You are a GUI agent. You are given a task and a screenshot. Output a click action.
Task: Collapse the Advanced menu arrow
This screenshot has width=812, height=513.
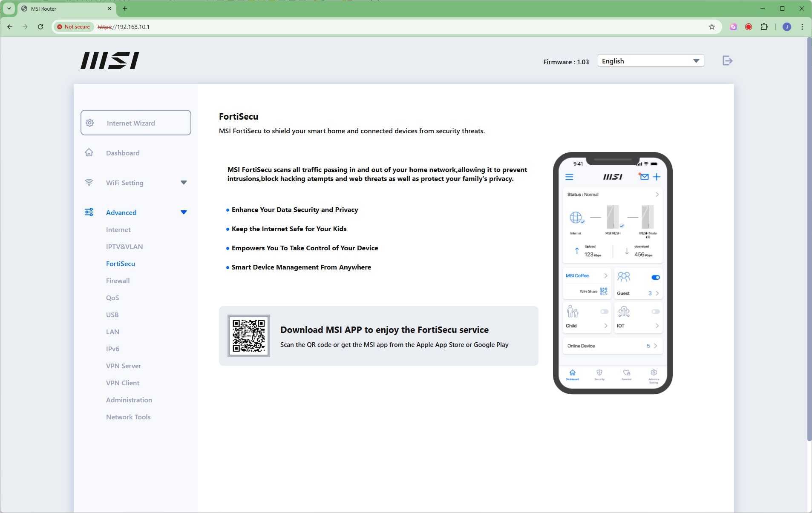click(184, 212)
